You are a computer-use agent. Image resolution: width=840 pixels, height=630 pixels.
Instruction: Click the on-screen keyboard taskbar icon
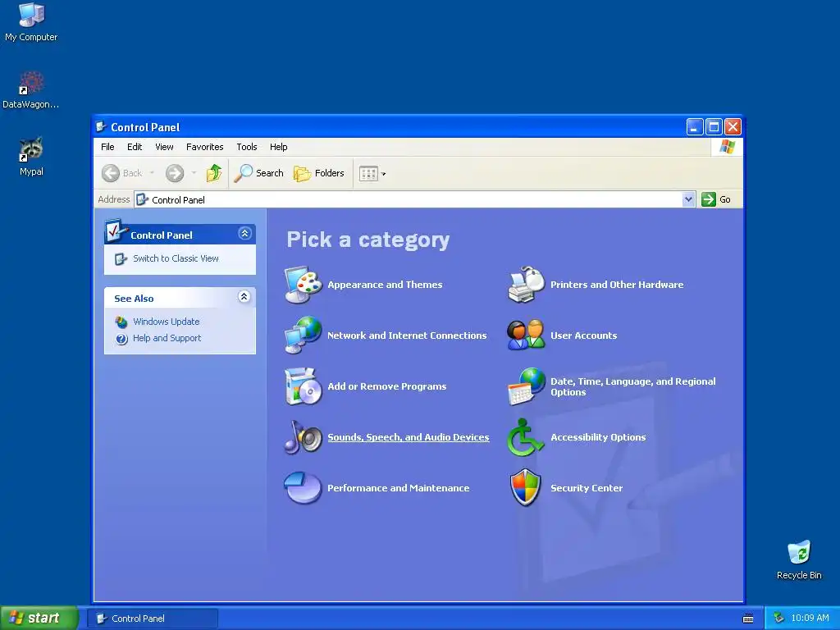pos(748,619)
